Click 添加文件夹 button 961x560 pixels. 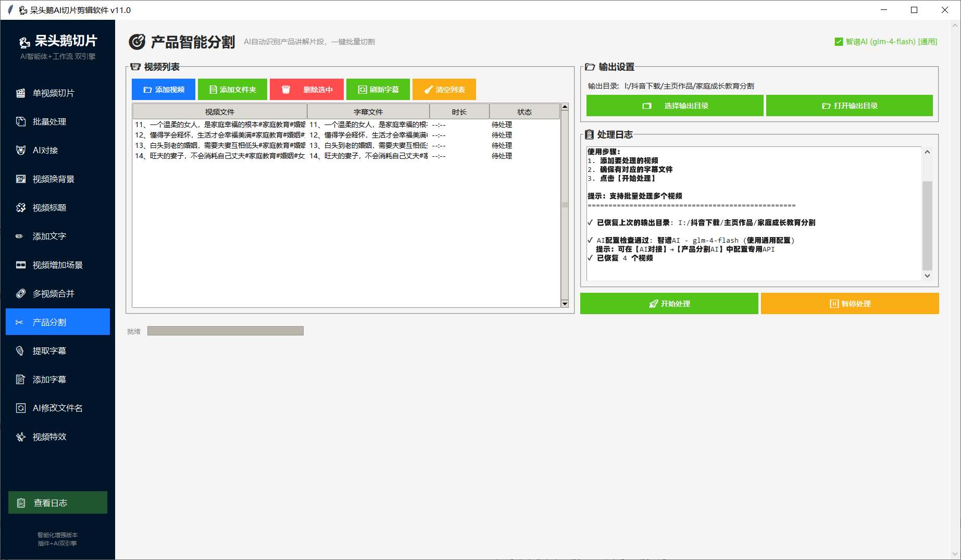232,90
